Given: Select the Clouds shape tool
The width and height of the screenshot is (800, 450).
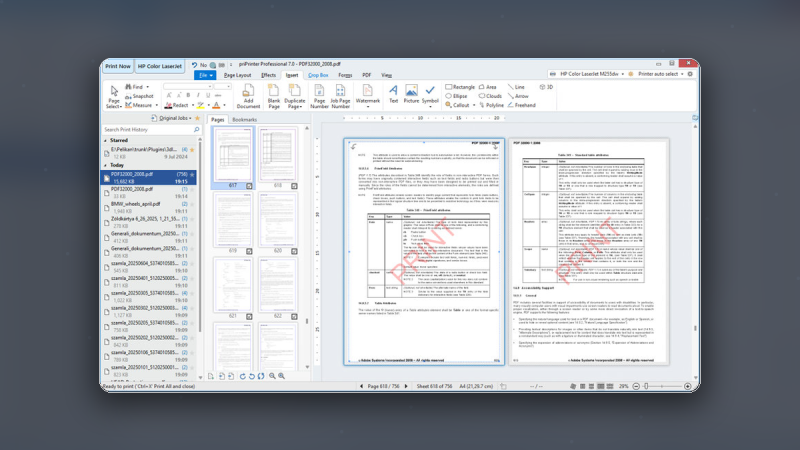Looking at the screenshot, I should click(490, 96).
